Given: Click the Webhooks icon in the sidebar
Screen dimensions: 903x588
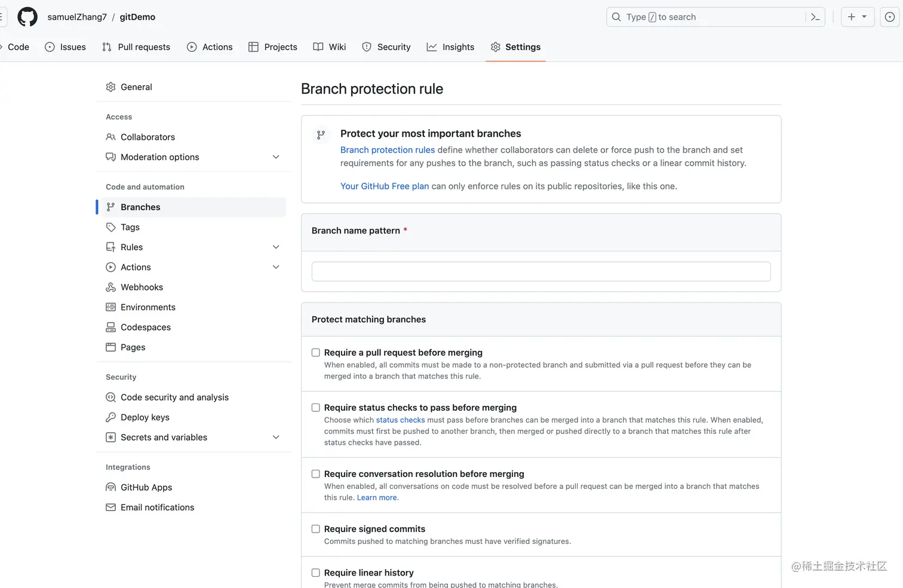Looking at the screenshot, I should coord(110,287).
